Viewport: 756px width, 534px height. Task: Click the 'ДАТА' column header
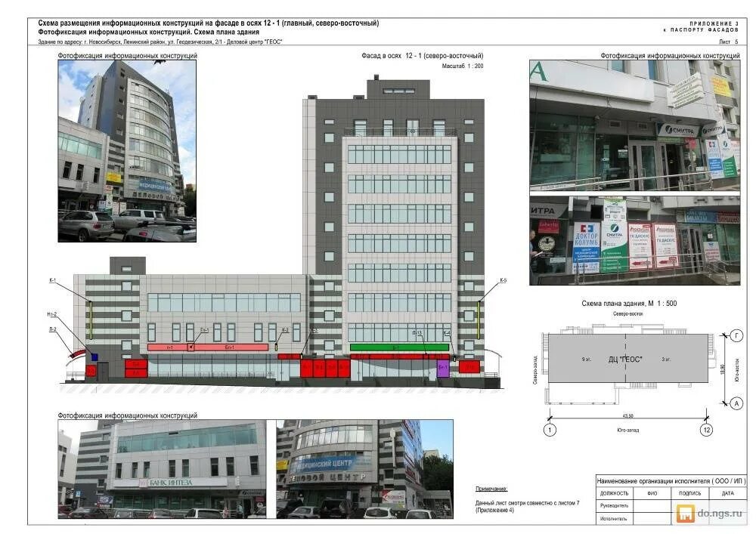727,493
